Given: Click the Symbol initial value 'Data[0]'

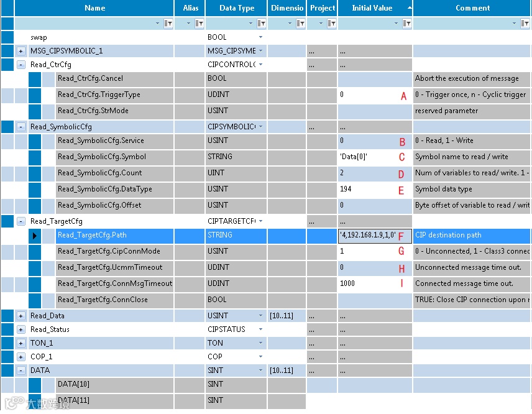Looking at the screenshot, I should (354, 157).
